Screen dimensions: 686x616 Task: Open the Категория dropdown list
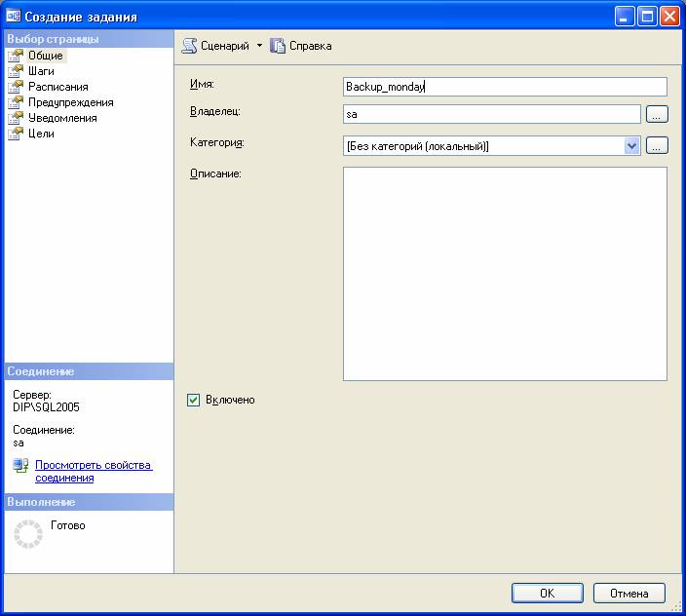coord(631,145)
